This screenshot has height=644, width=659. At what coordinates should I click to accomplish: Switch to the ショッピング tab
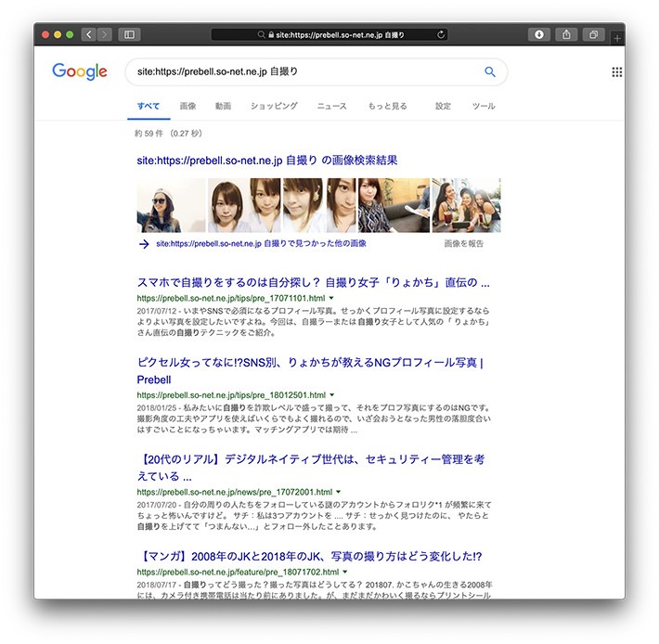click(x=274, y=106)
